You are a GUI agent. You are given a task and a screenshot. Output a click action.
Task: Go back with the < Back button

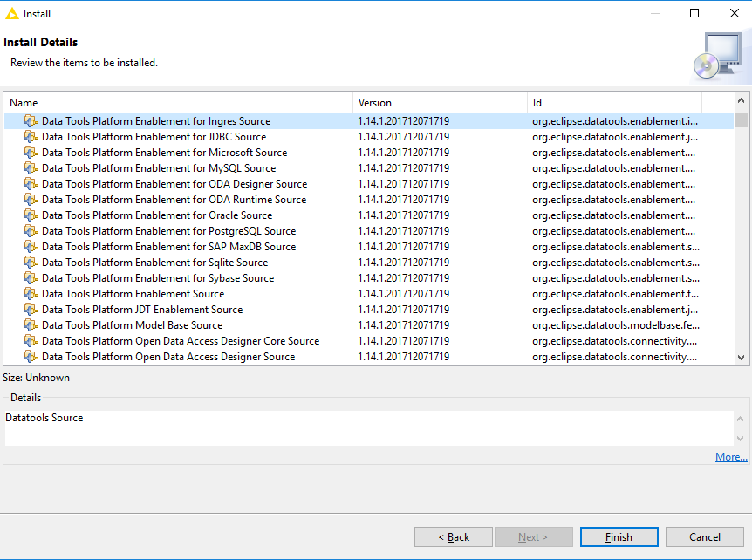pyautogui.click(x=454, y=537)
